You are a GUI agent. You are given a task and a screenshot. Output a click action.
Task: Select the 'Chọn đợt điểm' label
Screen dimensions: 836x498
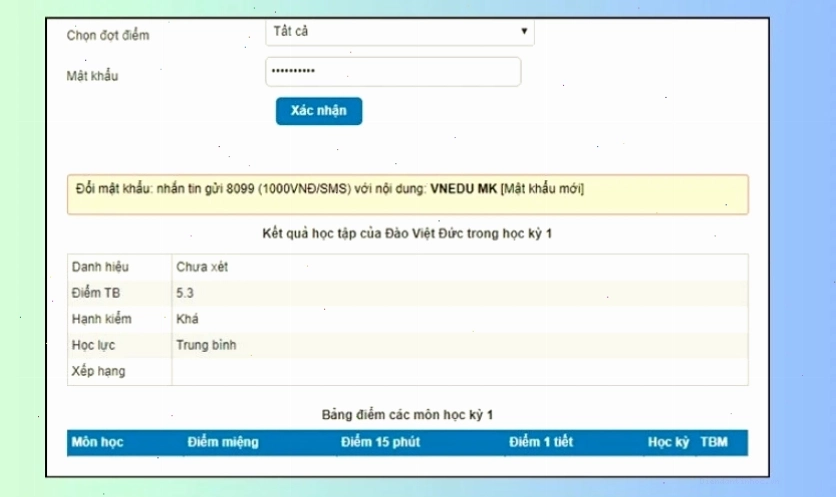[108, 35]
